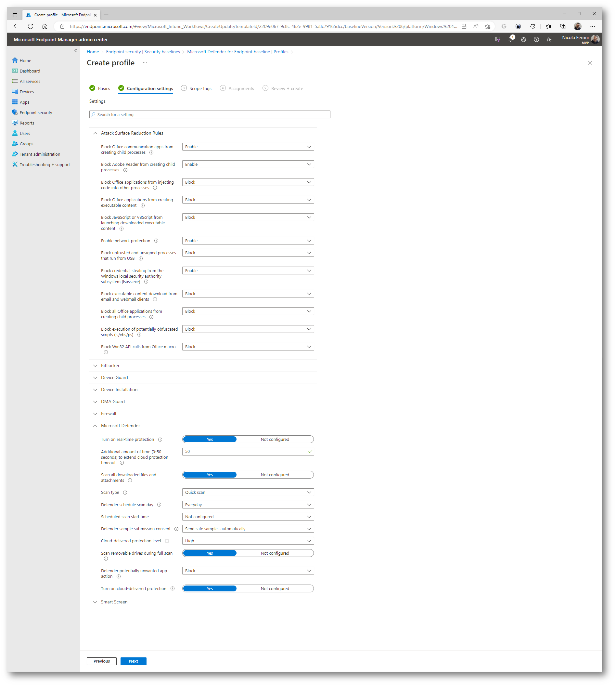Click browser home icon

pos(45,26)
